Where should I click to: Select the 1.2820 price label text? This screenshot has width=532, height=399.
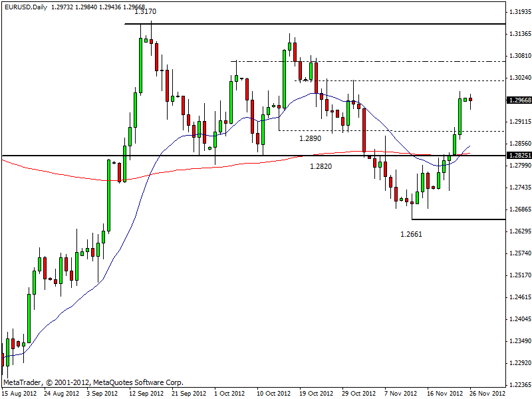coord(321,166)
